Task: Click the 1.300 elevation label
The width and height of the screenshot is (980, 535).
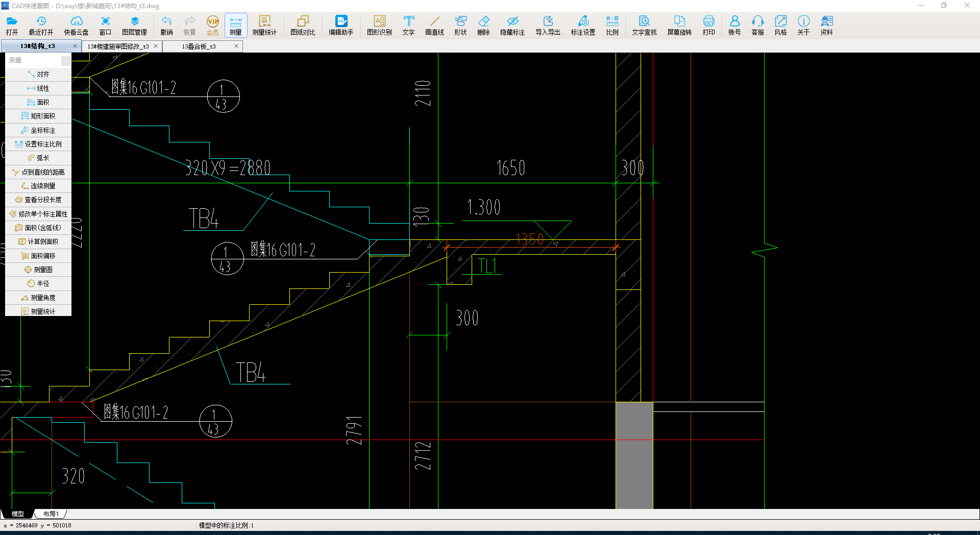Action: pos(483,207)
